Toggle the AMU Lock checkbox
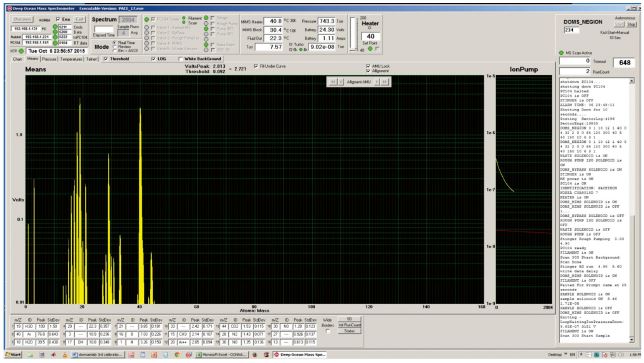Image resolution: width=644 pixels, height=363 pixels. [368, 66]
